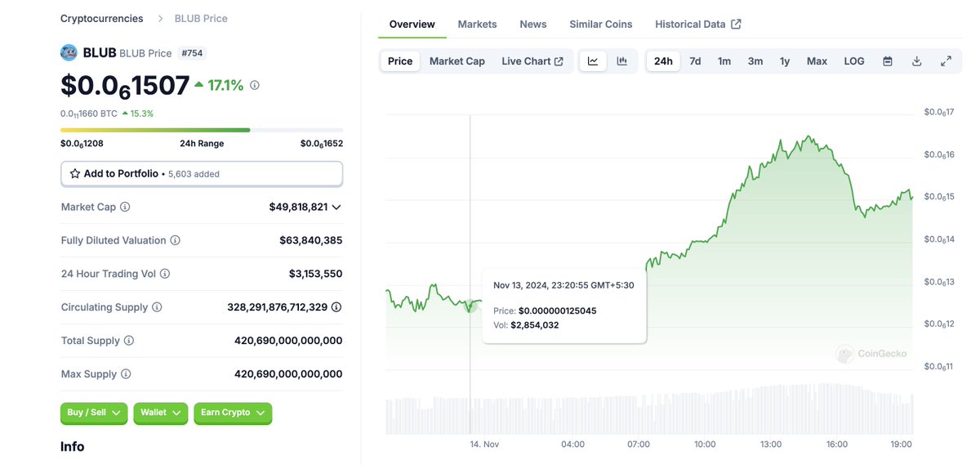This screenshot has height=465, width=980.
Task: Open info icon beside Circulating Supply label
Action: (157, 307)
